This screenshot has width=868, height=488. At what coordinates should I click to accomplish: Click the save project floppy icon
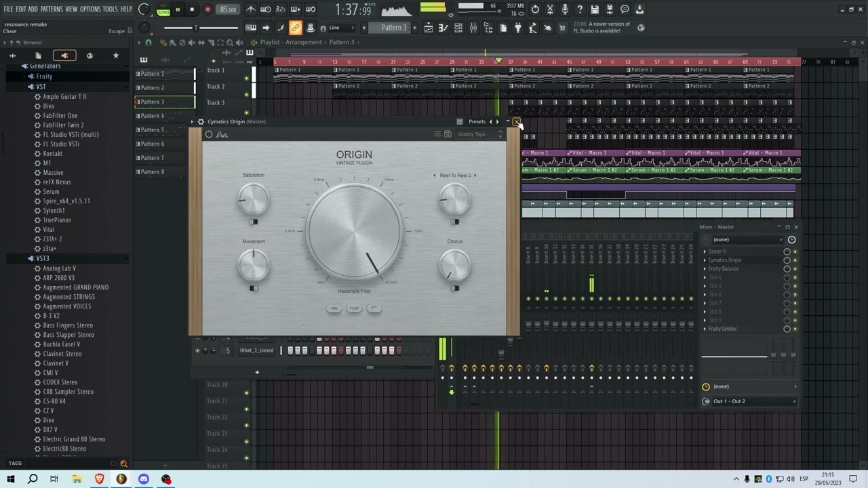(x=595, y=9)
